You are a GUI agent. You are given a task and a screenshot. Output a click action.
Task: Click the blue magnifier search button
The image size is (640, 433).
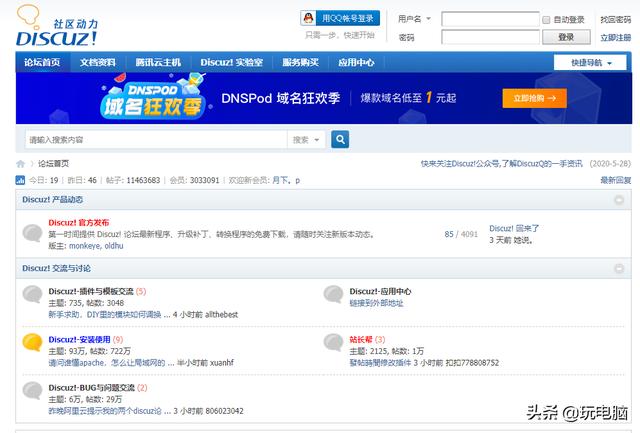[340, 140]
